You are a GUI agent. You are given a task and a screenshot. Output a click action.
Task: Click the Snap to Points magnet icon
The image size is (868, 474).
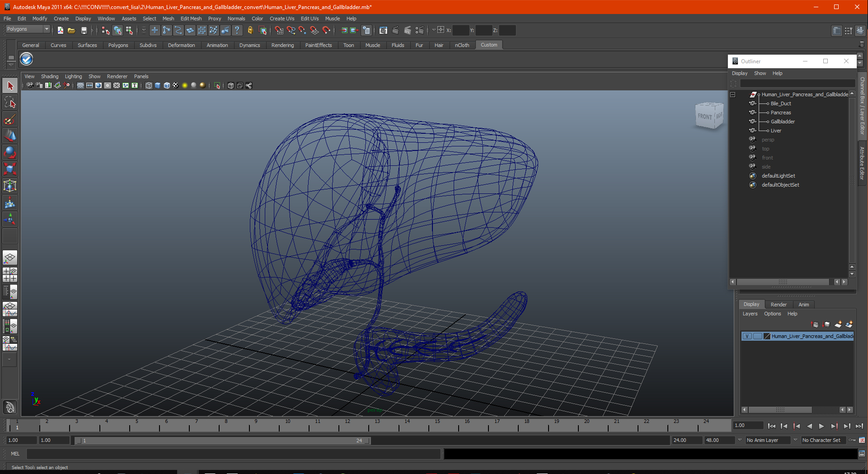(302, 30)
